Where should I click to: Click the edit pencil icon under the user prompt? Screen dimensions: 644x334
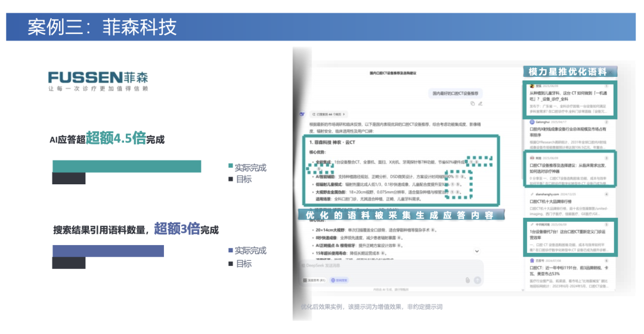coord(480,104)
